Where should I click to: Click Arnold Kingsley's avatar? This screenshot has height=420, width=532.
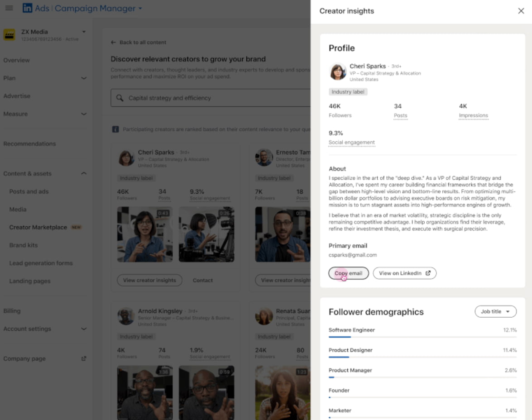[x=126, y=316]
